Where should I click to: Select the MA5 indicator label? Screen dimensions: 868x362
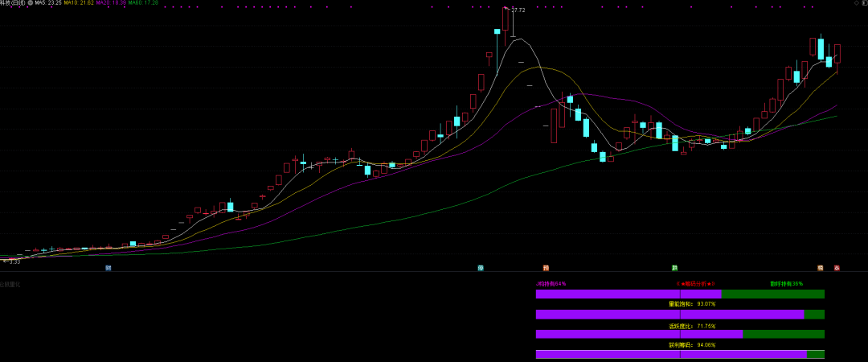click(x=47, y=3)
